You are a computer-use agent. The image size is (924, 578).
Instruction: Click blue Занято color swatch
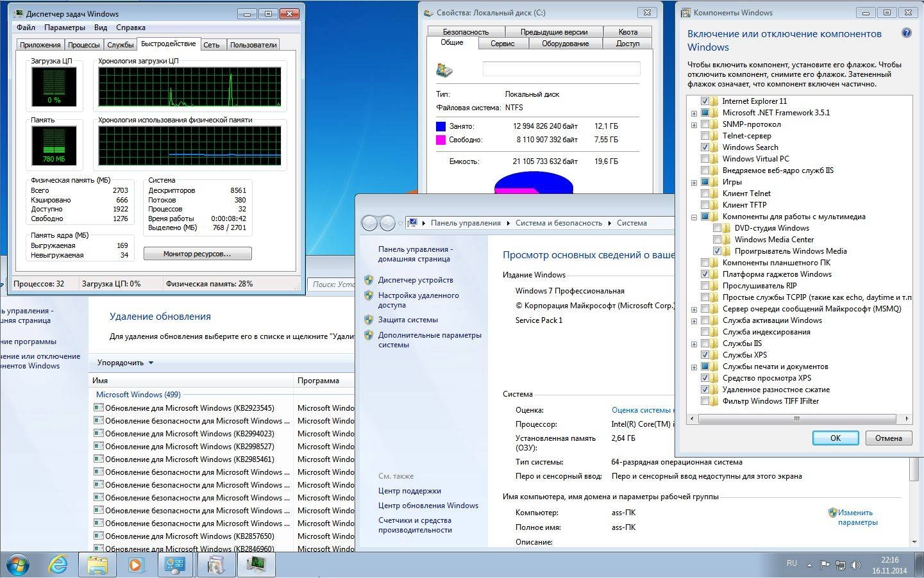[441, 126]
